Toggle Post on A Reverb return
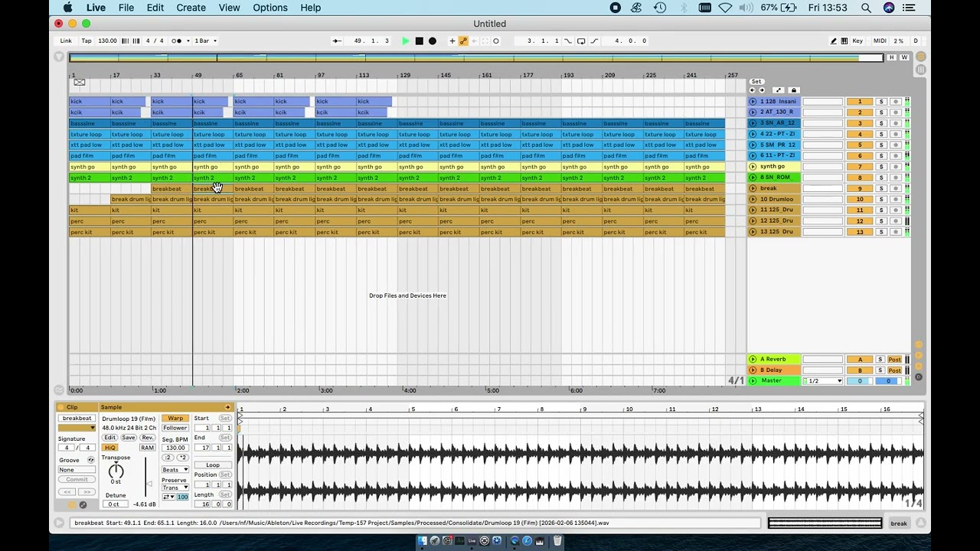This screenshot has width=980, height=551. [894, 359]
